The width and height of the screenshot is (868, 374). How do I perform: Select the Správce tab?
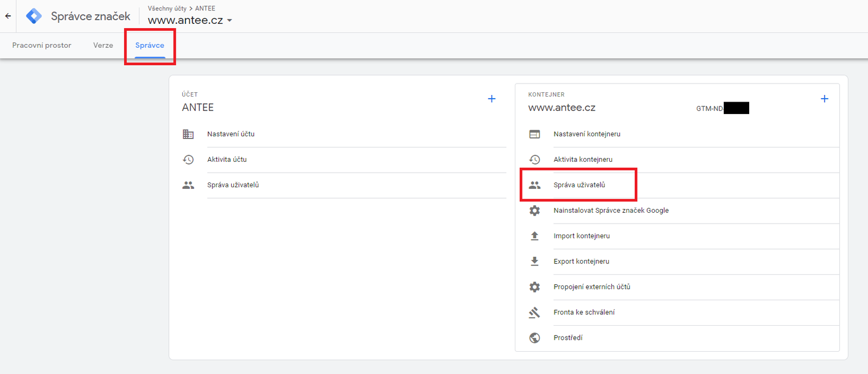[x=150, y=46]
